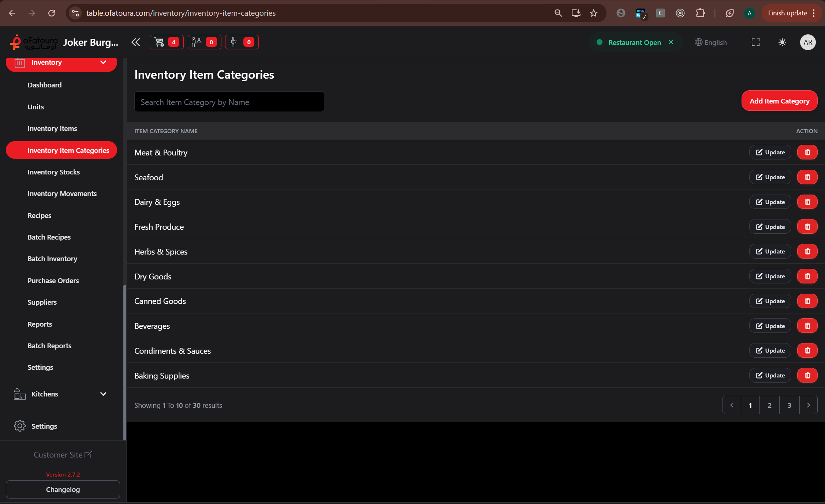Bookmark the page via the star icon

click(593, 13)
